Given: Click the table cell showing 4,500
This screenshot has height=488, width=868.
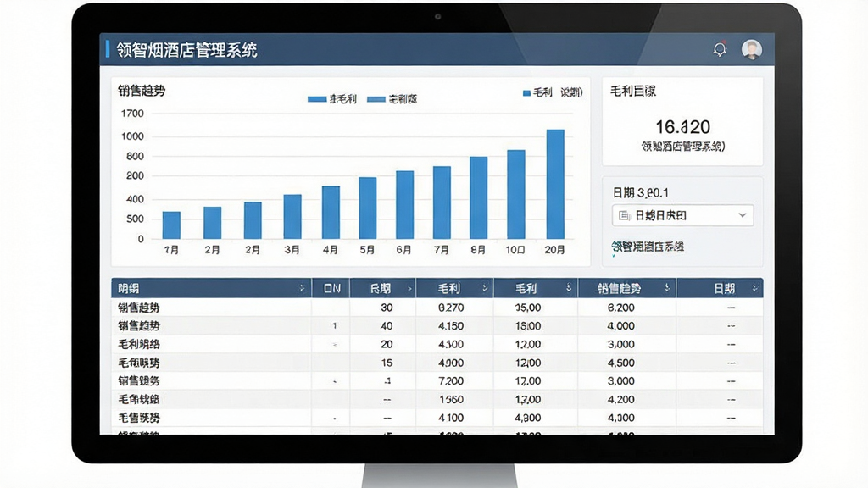Looking at the screenshot, I should (x=621, y=363).
